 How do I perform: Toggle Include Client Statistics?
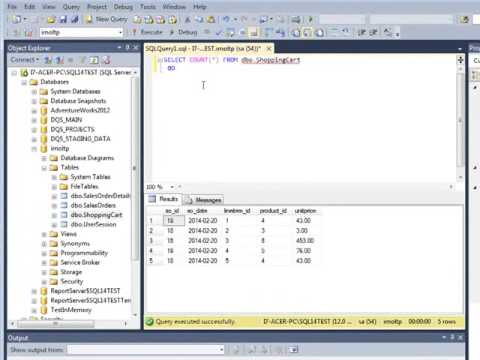pos(281,32)
